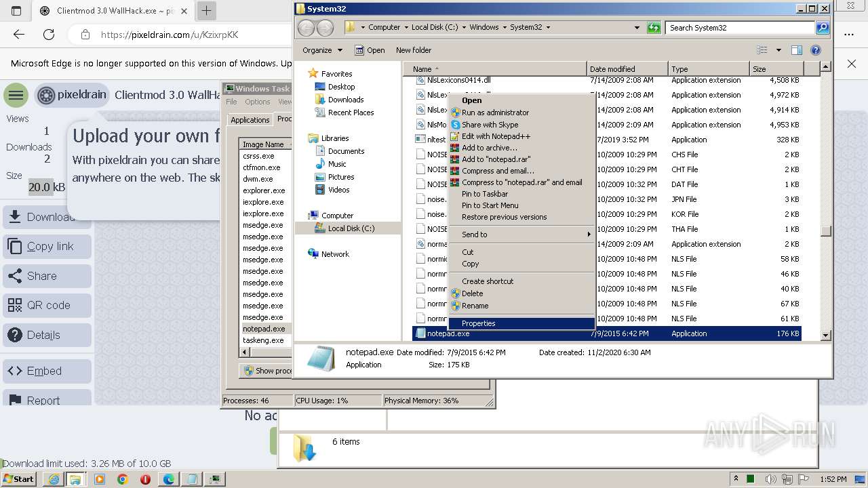868x488 pixels.
Task: Open Internet Explorer from taskbar
Action: [x=54, y=479]
